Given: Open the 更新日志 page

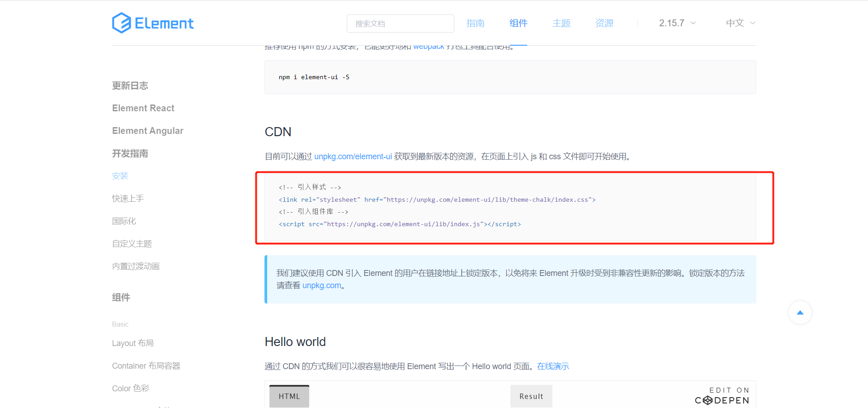Looking at the screenshot, I should 130,85.
